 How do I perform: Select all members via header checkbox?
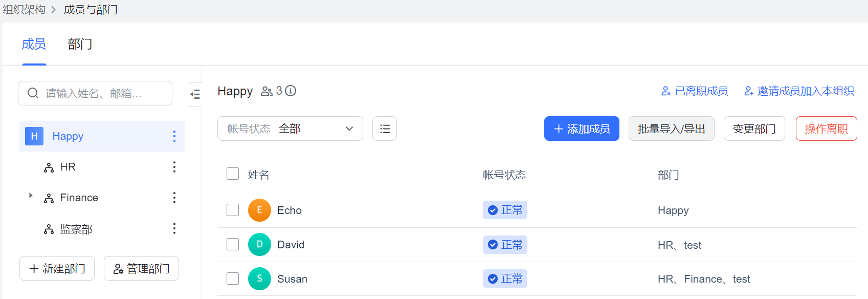click(x=233, y=174)
